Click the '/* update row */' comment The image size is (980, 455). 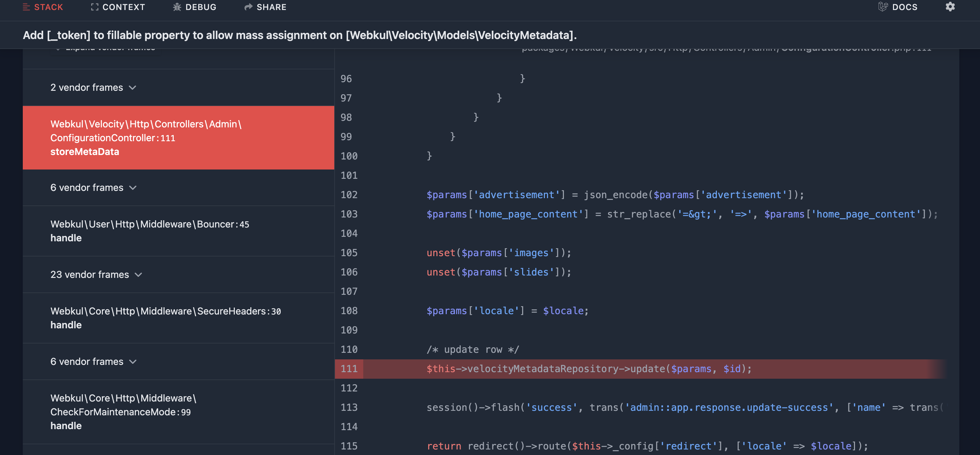[x=472, y=349]
